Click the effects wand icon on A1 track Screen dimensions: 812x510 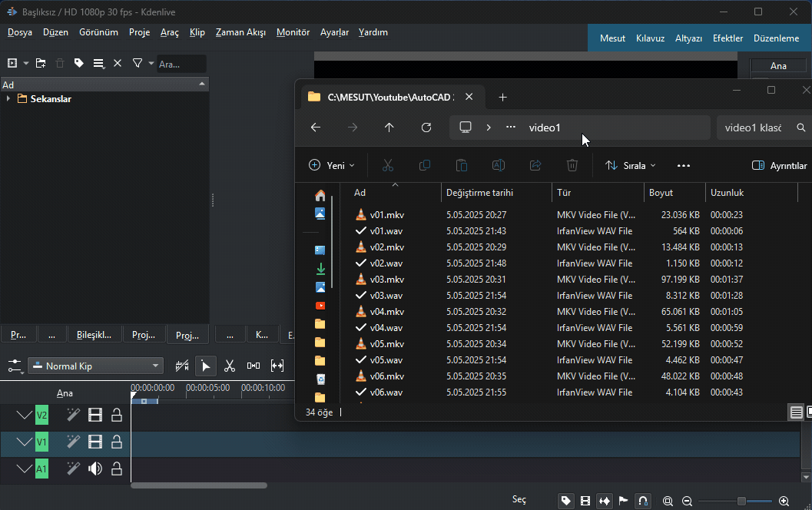pos(73,469)
